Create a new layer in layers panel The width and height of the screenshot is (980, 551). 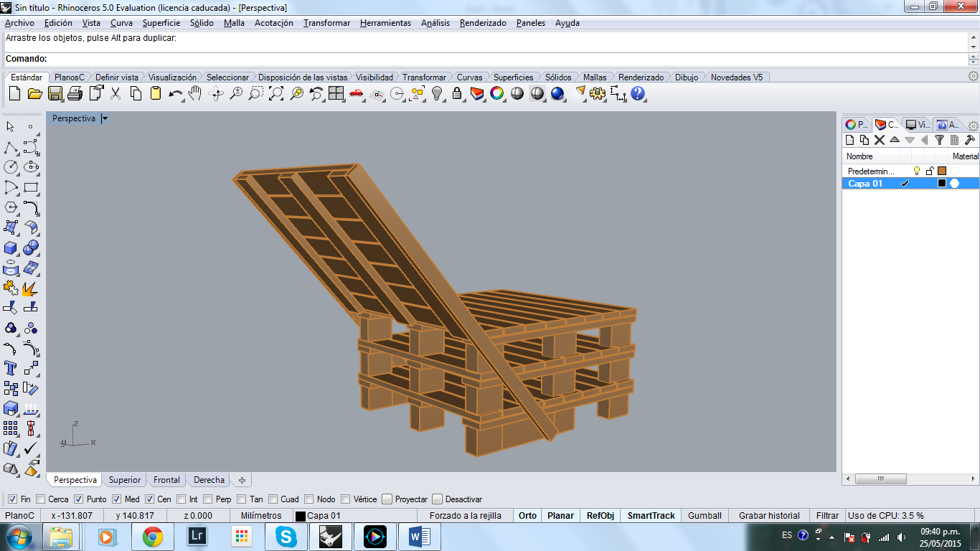click(x=850, y=140)
